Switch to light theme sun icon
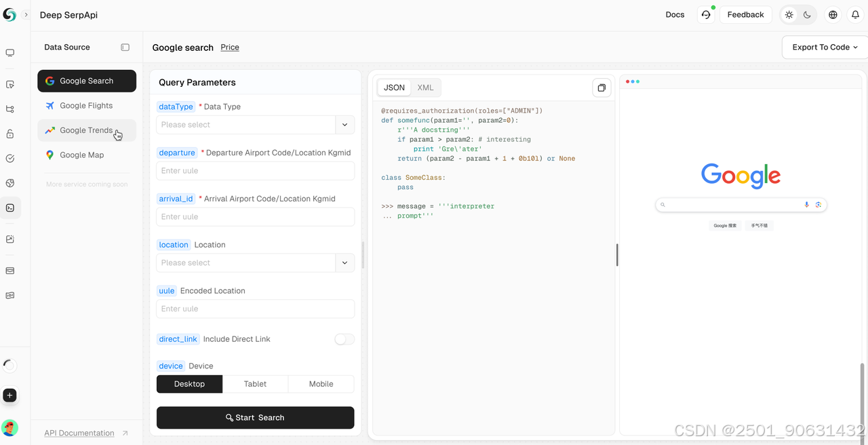The width and height of the screenshot is (868, 445). [789, 15]
